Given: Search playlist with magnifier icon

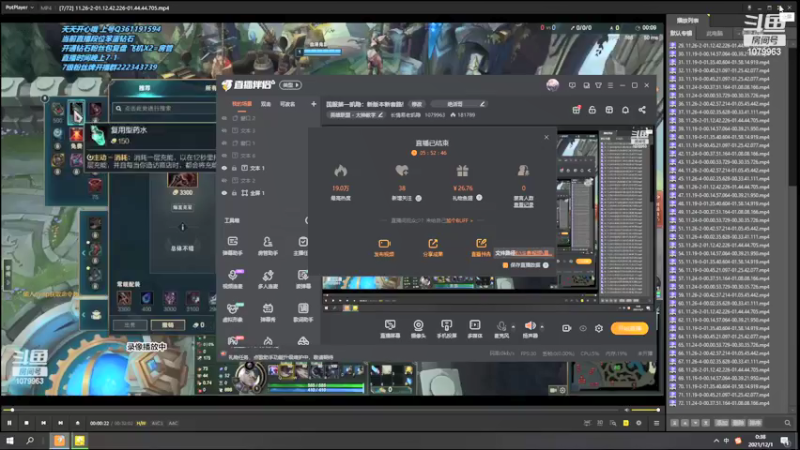Looking at the screenshot, I should pos(787,423).
